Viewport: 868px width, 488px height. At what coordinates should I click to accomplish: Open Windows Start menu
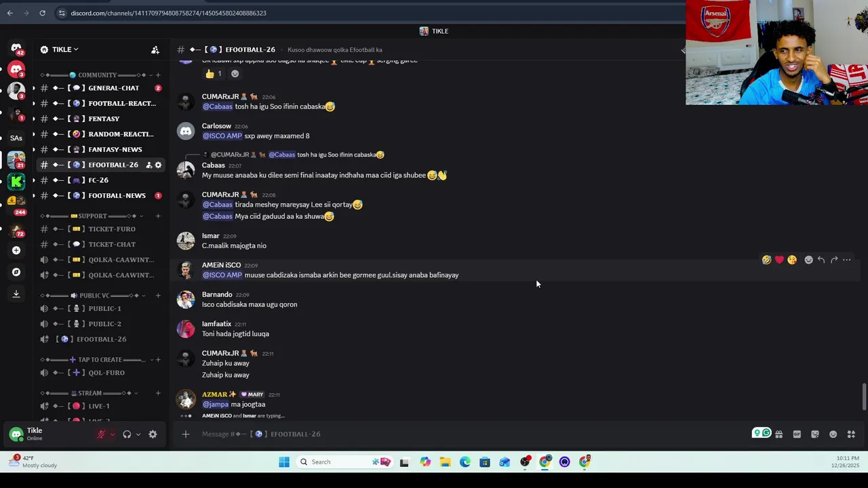point(284,462)
